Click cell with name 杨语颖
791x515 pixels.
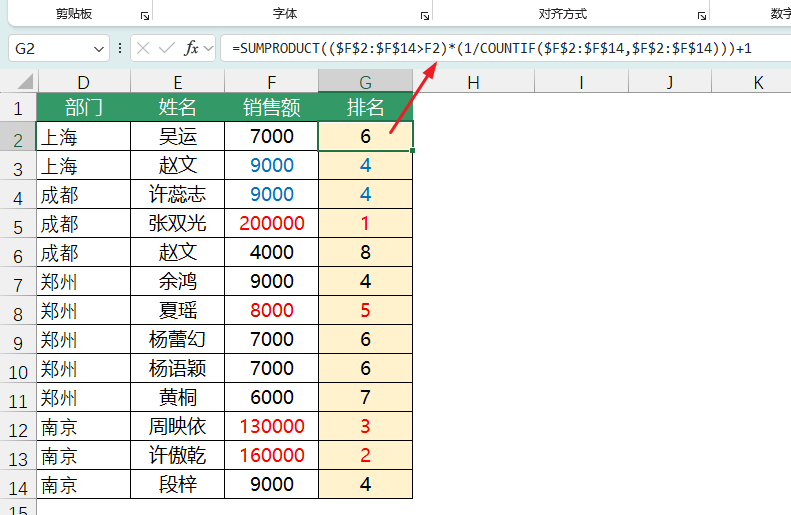(178, 368)
